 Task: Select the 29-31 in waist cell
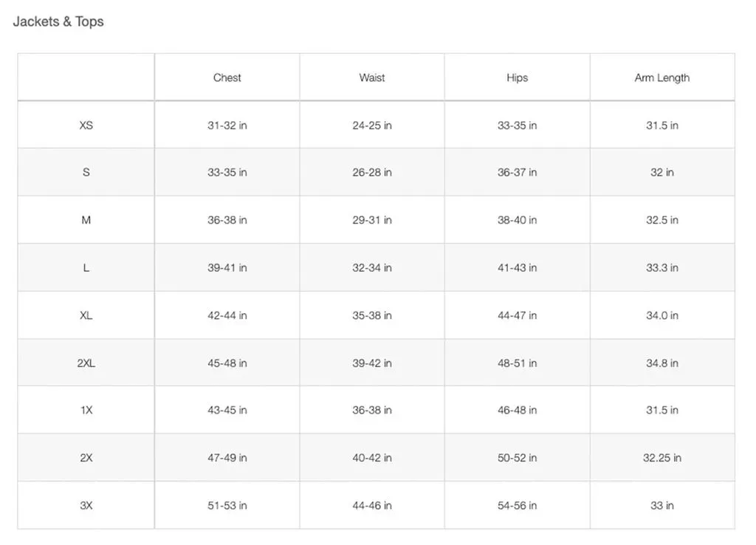tap(372, 220)
